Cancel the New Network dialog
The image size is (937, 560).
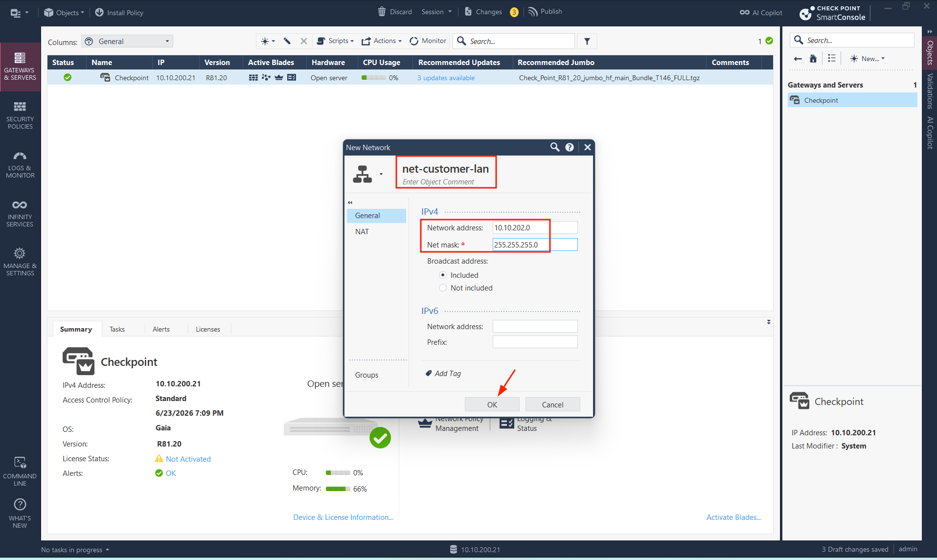(553, 404)
